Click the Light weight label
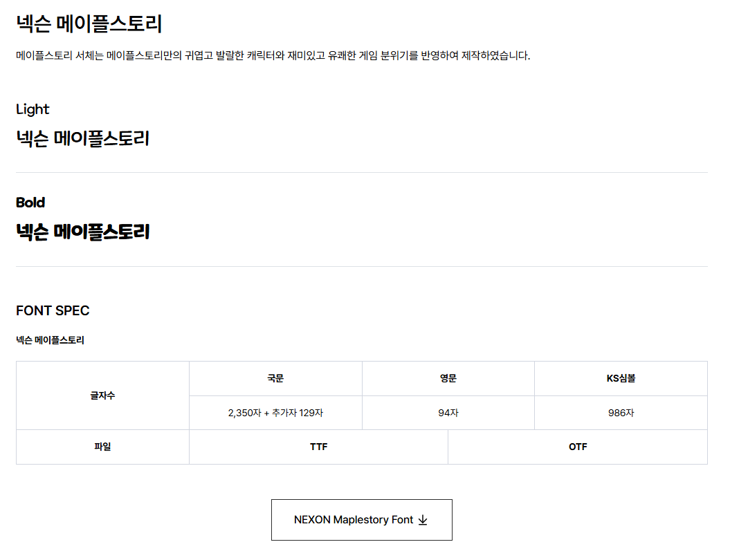 pyautogui.click(x=33, y=109)
